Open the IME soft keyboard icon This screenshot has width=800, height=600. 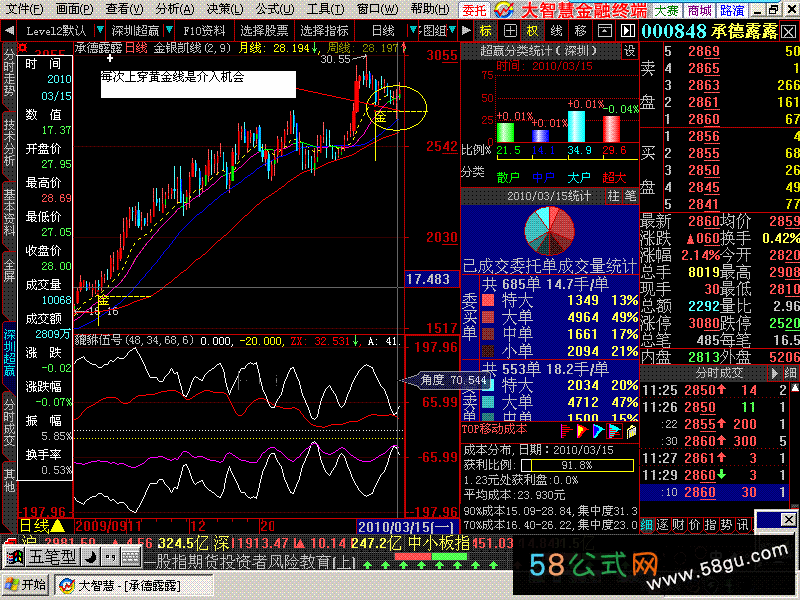131,557
